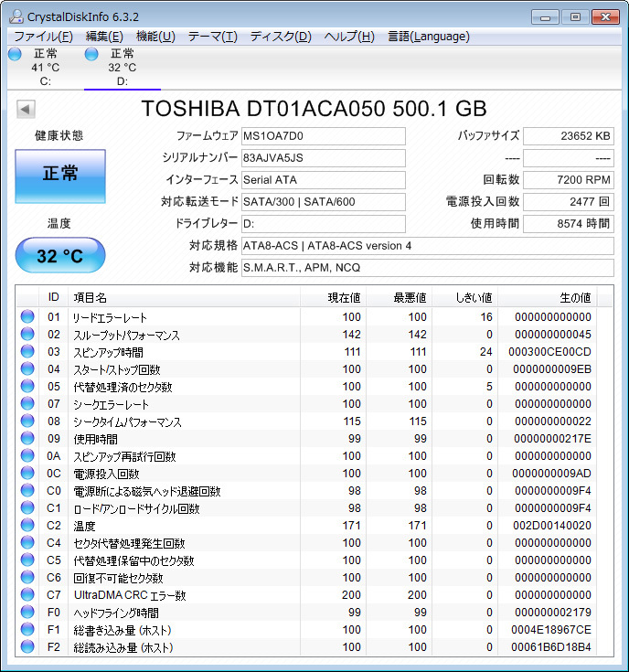Viewport: 629px width, 672px height.
Task: Open the ファイル(F) menu
Action: [x=44, y=37]
